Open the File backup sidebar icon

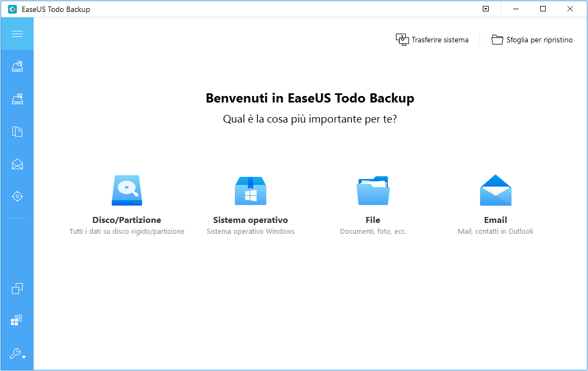tap(17, 131)
